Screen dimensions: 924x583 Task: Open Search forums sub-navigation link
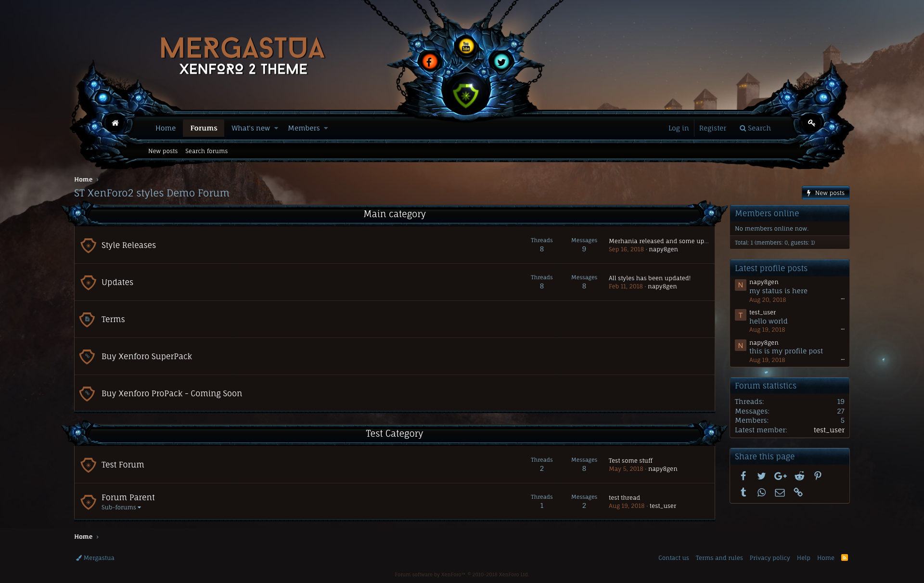point(206,151)
